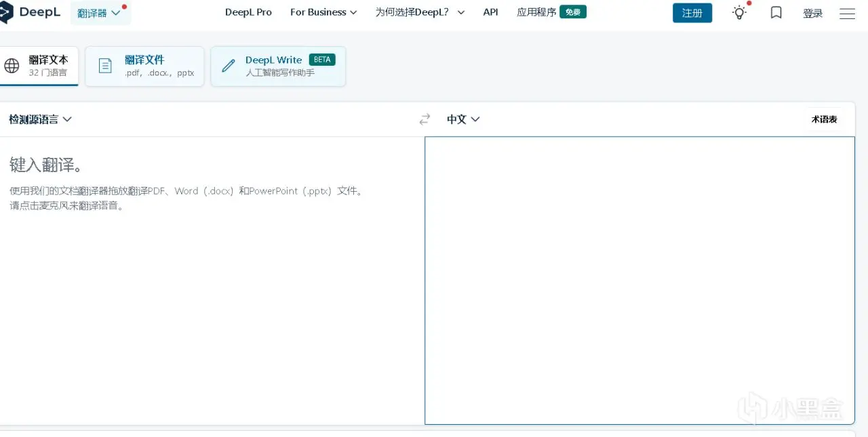Image resolution: width=868 pixels, height=437 pixels.
Task: Expand the 翻译器 product dropdown
Action: coord(100,13)
